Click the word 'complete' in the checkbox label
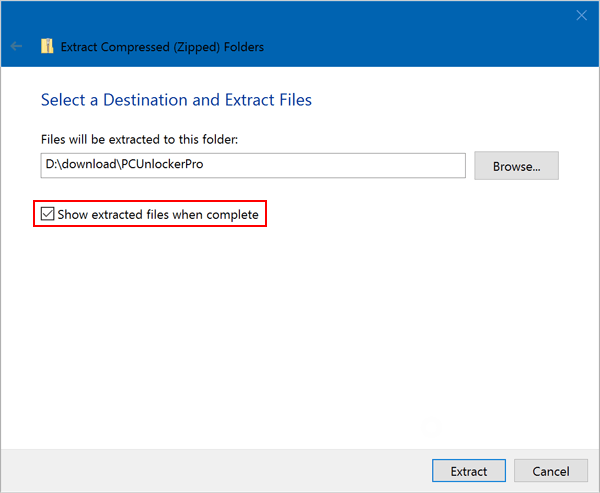This screenshot has height=493, width=600. [234, 214]
